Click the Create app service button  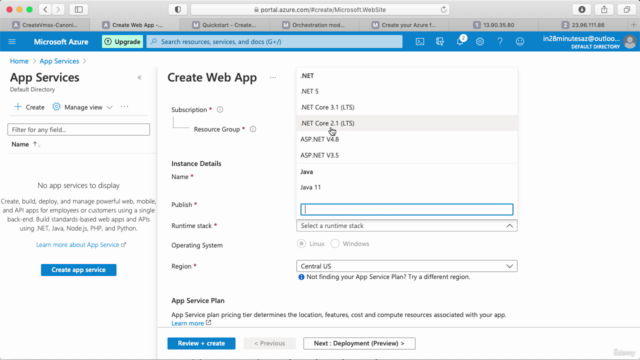pyautogui.click(x=78, y=270)
